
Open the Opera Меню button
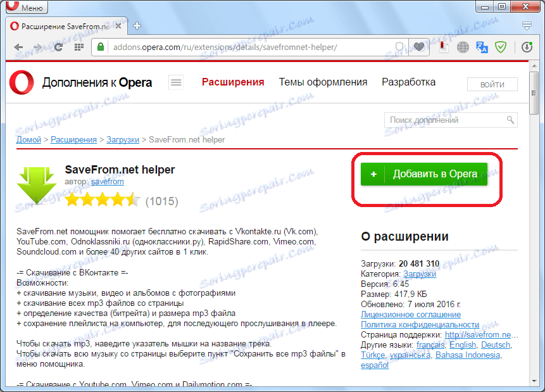pos(27,6)
